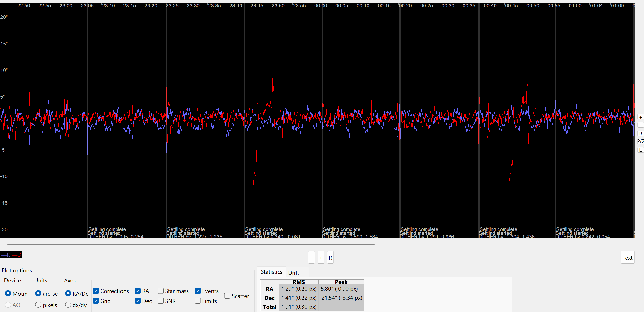Click vertical zoom out minus button
This screenshot has width=644, height=312.
[x=640, y=125]
